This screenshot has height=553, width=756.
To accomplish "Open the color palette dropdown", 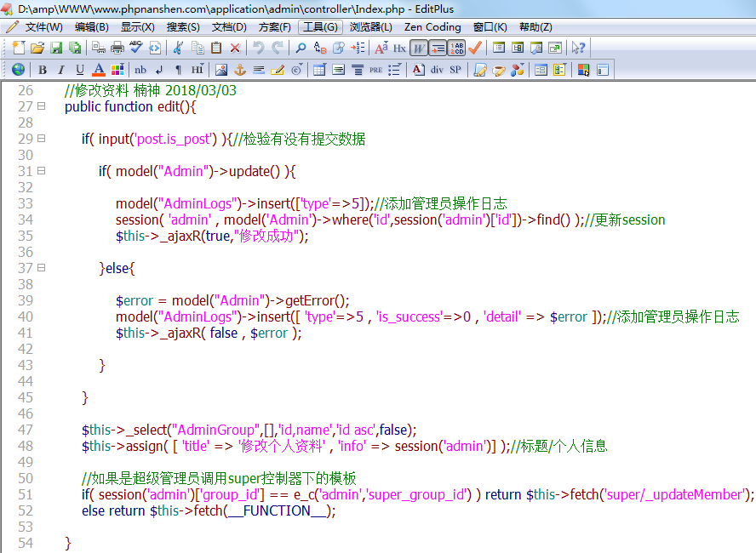I will pyautogui.click(x=117, y=70).
